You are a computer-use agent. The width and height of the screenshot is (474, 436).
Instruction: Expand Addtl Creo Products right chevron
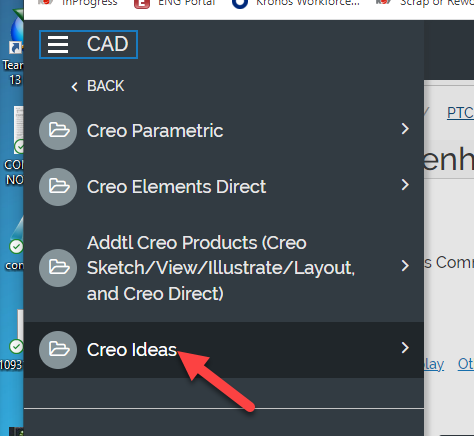405,266
